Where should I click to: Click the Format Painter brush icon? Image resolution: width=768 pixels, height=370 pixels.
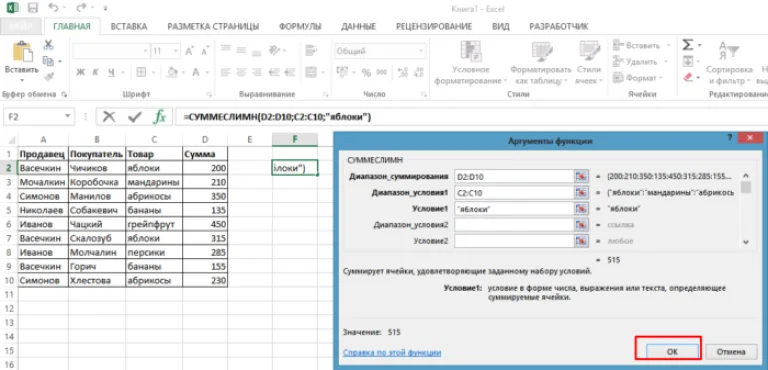48,77
